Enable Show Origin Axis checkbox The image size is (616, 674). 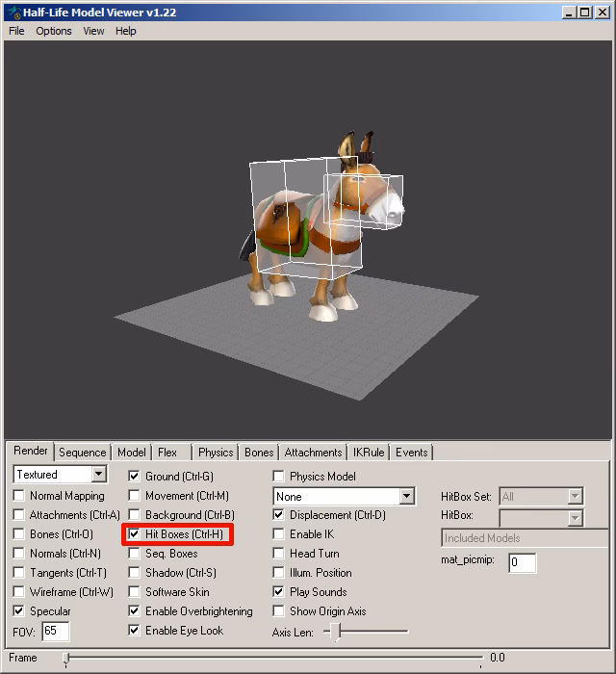[x=278, y=610]
